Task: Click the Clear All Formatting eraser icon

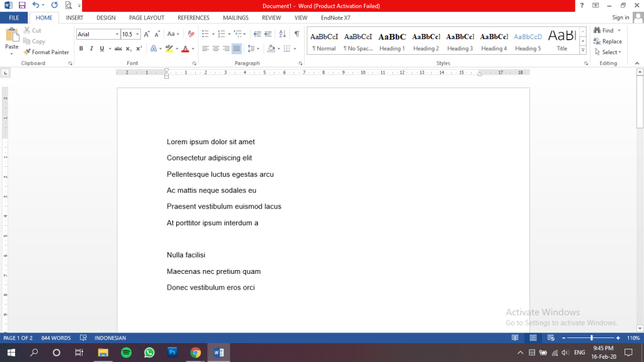Action: point(191,34)
